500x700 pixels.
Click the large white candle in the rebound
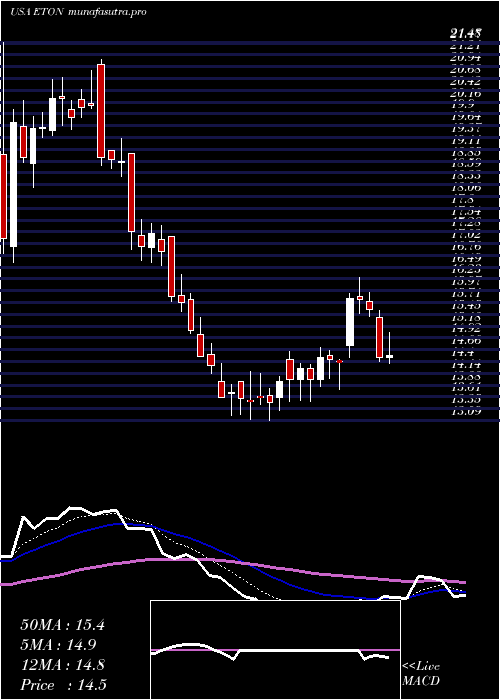350,322
